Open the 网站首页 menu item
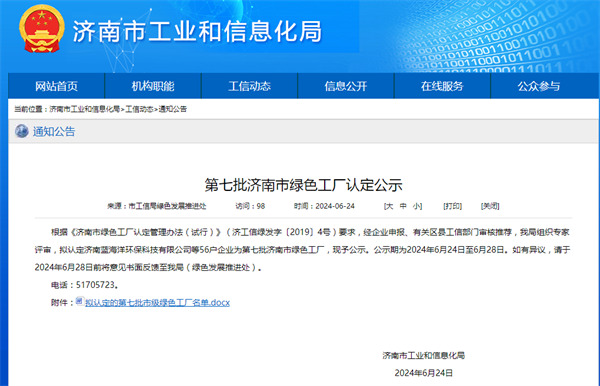The image size is (600, 386). click(x=56, y=86)
